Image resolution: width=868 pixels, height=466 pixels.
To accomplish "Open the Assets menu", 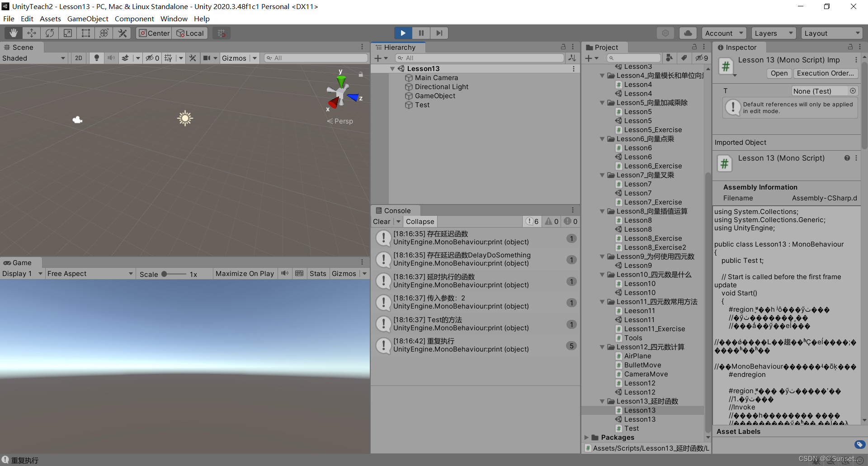I will click(50, 19).
